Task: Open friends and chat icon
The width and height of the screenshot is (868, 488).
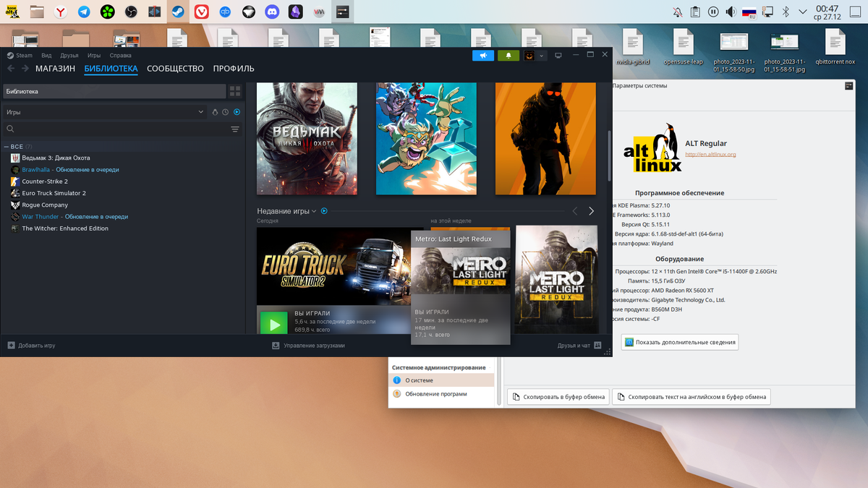Action: pos(597,346)
